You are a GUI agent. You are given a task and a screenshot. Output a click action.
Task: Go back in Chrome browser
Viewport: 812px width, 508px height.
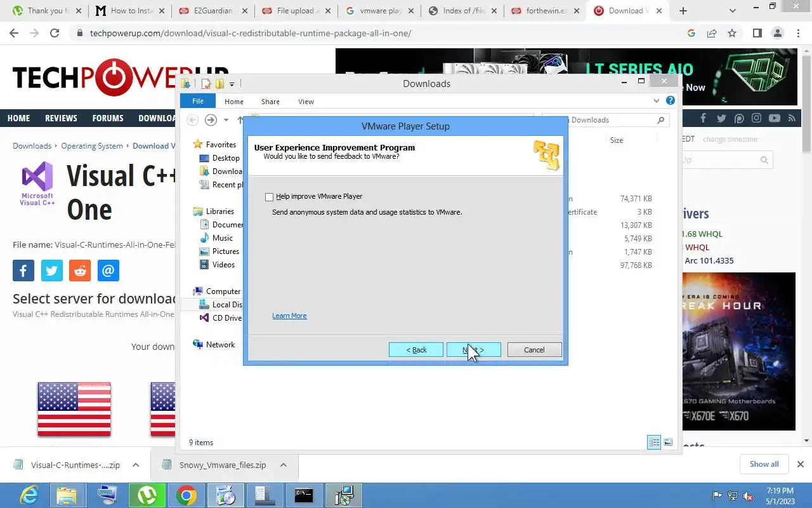click(14, 33)
